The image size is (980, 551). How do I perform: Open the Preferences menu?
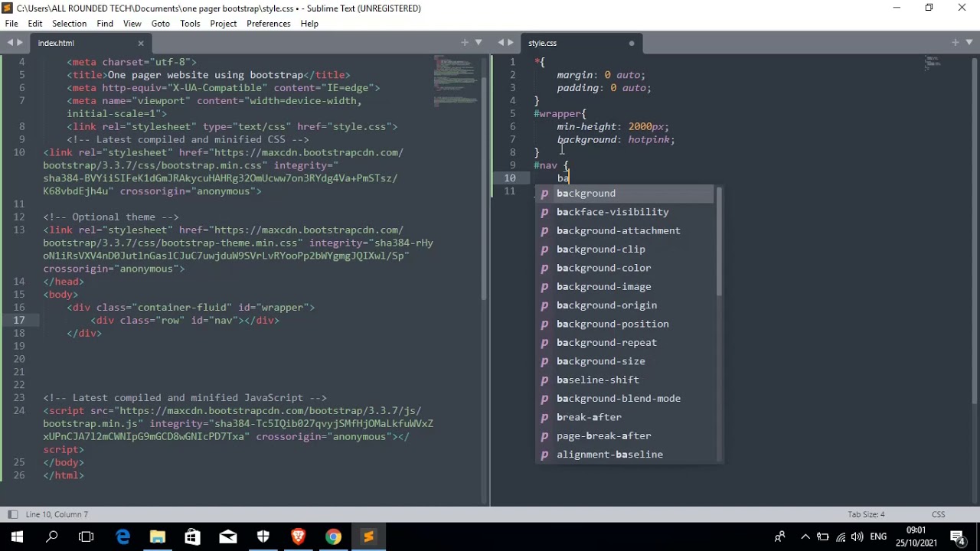coord(269,24)
